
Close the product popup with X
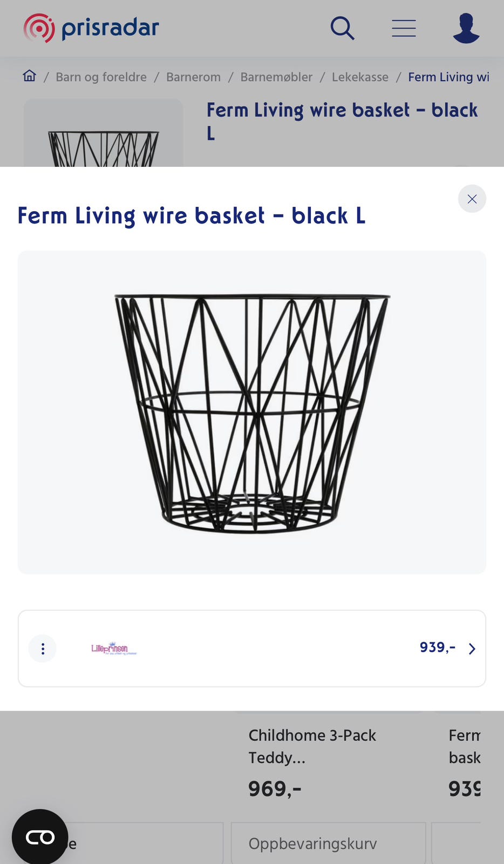coord(472,199)
